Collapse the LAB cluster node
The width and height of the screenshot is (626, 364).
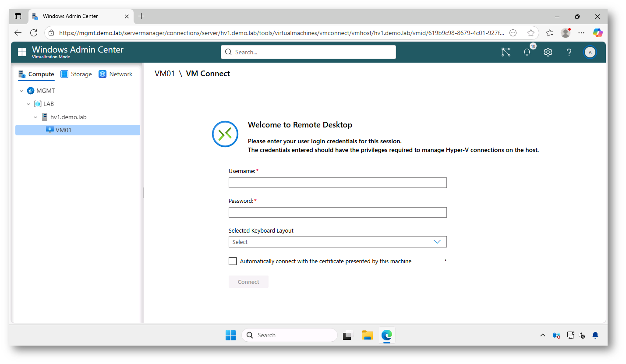(x=28, y=104)
